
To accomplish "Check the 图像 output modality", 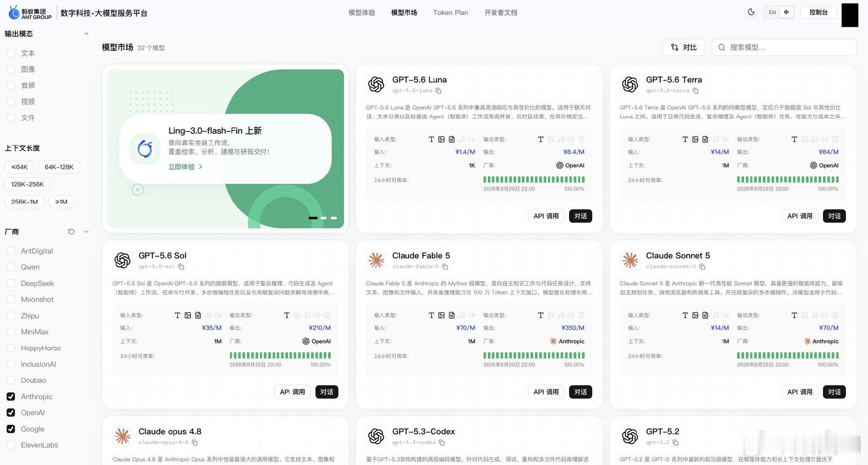I will tap(11, 69).
